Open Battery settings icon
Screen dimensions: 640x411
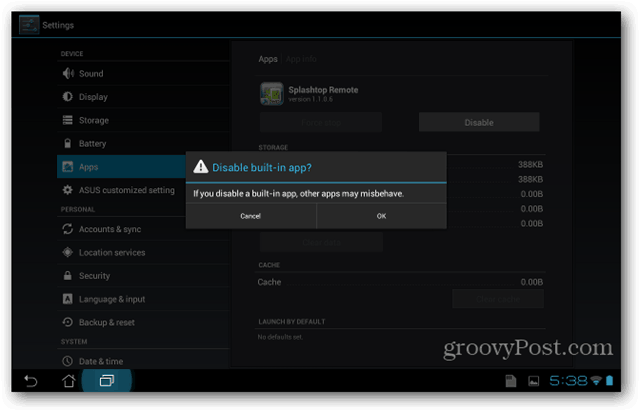67,143
